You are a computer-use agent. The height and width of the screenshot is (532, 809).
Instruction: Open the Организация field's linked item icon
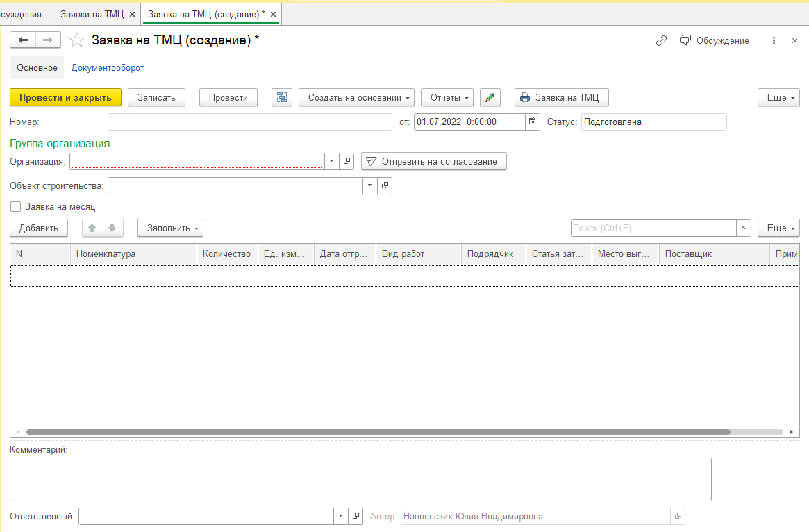(x=347, y=161)
